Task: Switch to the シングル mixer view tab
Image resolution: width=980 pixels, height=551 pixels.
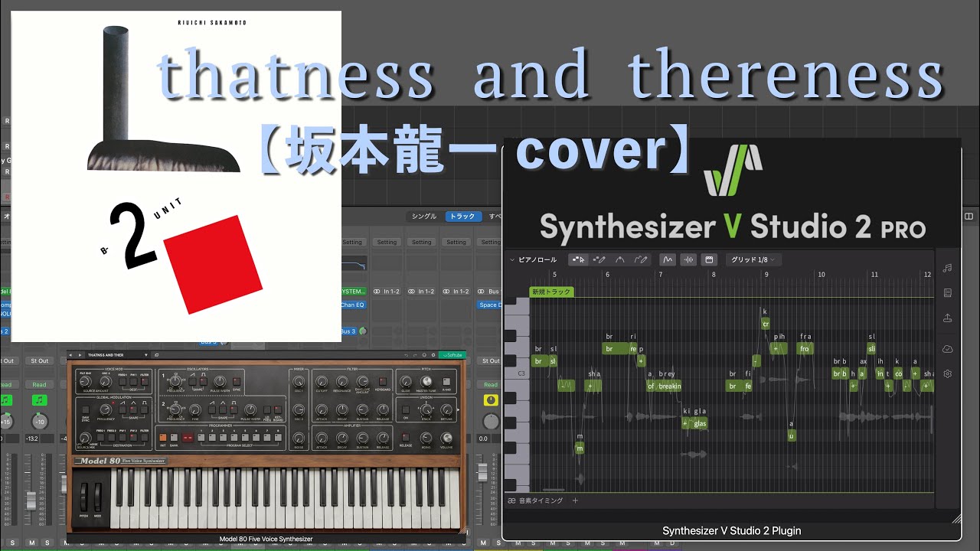Action: 423,217
